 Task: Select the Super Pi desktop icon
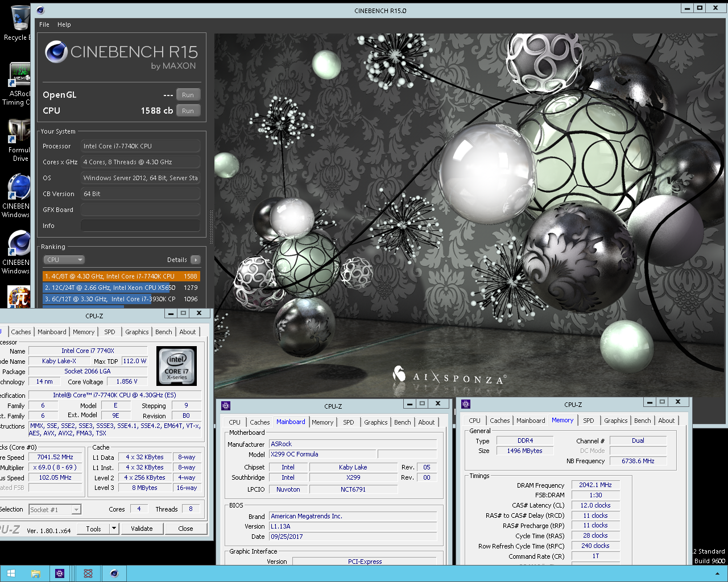coord(19,297)
